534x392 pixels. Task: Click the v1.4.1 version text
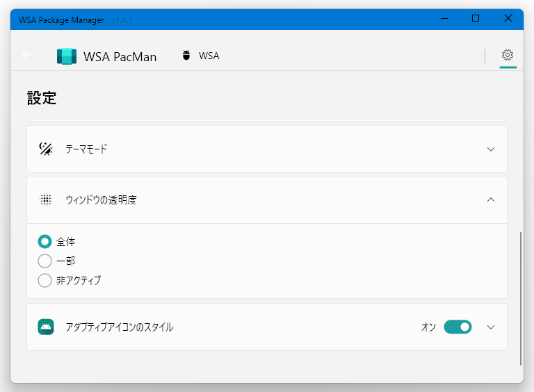point(121,20)
